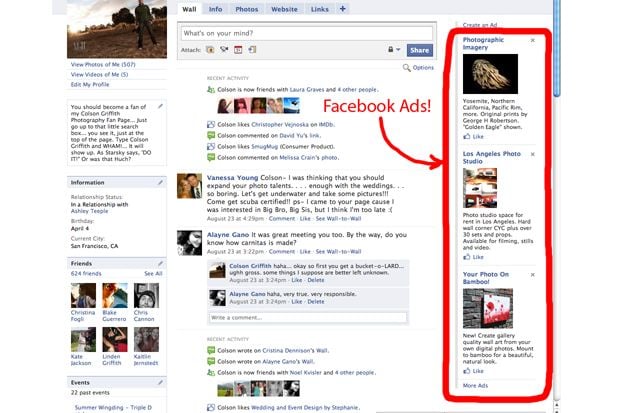Open Blake Guerrero's friend thumbnail
The width and height of the screenshot is (620, 413).
pos(115,295)
